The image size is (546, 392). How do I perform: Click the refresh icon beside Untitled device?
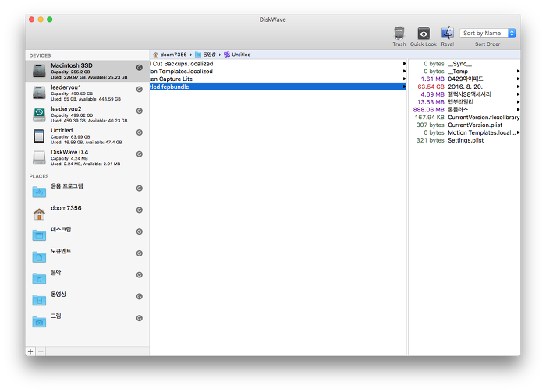140,132
